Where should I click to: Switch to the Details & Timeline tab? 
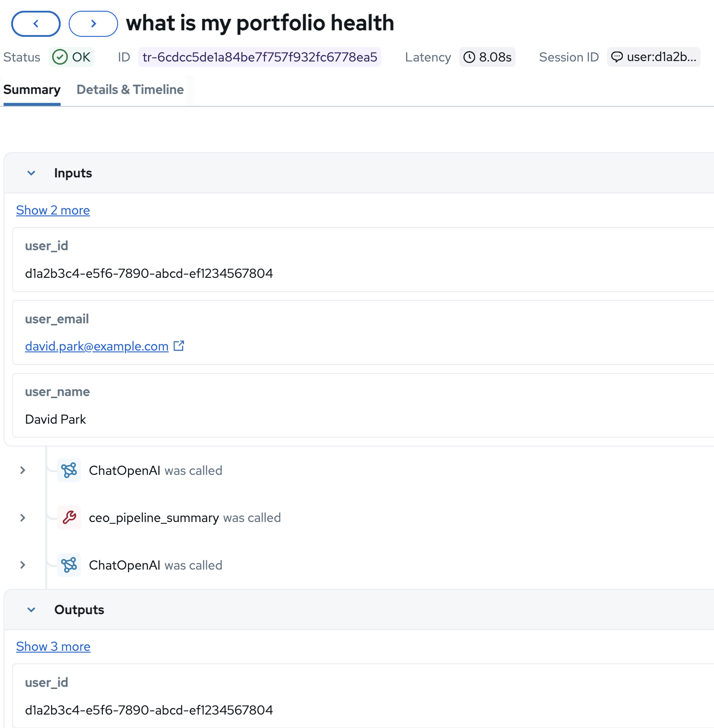[x=130, y=90]
